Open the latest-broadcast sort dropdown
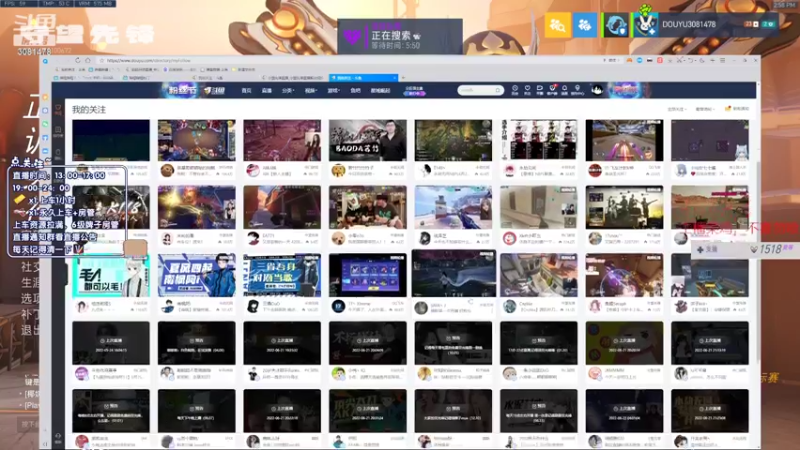800x450 pixels. pyautogui.click(x=705, y=109)
